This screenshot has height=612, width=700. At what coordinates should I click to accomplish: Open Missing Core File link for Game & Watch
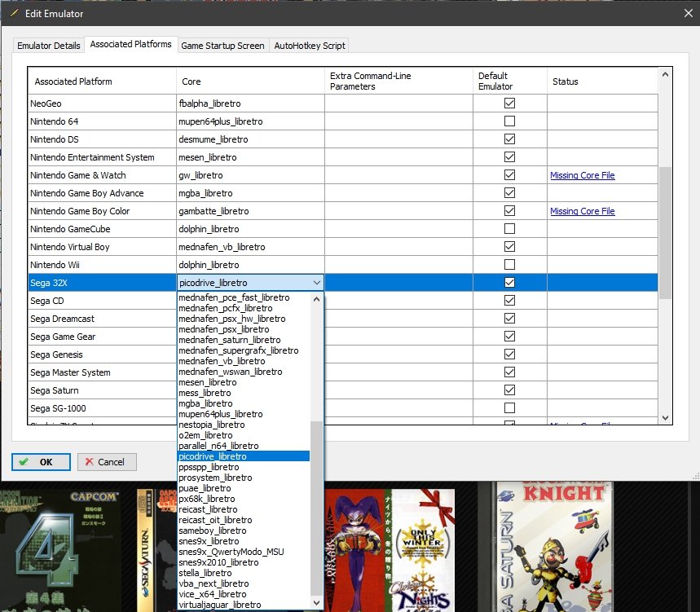tap(582, 175)
